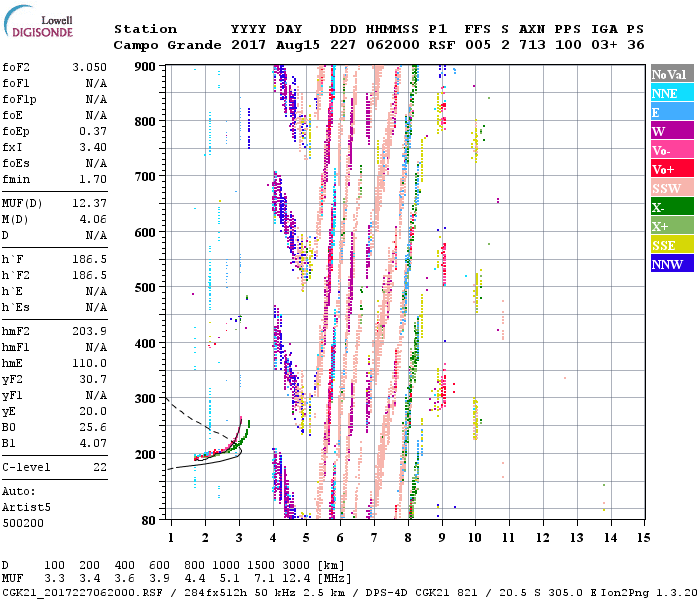Select the Vo- pink legend swatch
This screenshot has height=600, width=700.
[x=672, y=150]
